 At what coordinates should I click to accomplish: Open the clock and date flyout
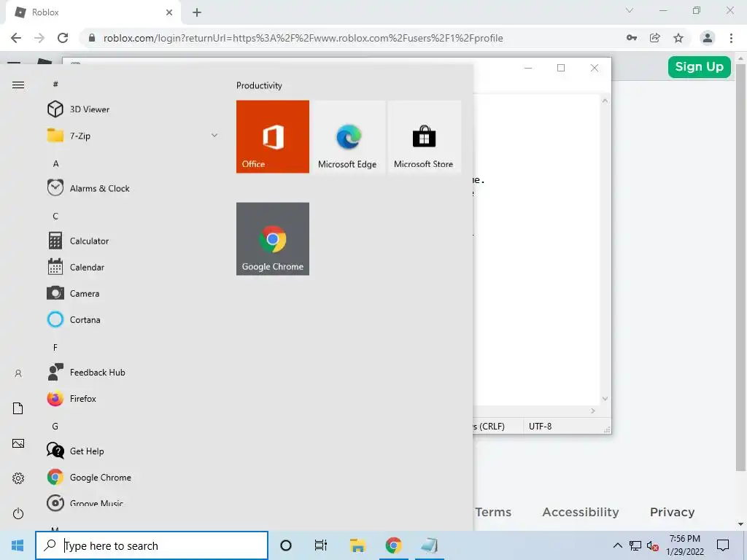pos(685,545)
